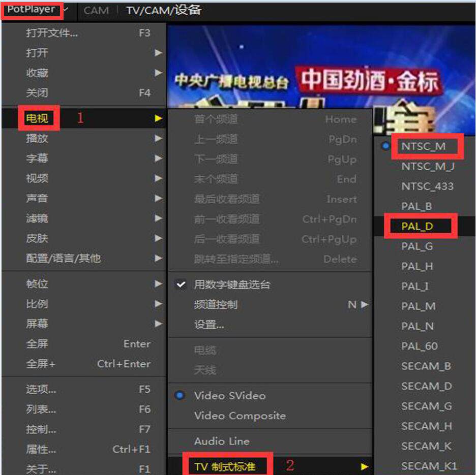Expand the 滤镜 submenu
Image resolution: width=476 pixels, height=475 pixels.
click(x=84, y=218)
